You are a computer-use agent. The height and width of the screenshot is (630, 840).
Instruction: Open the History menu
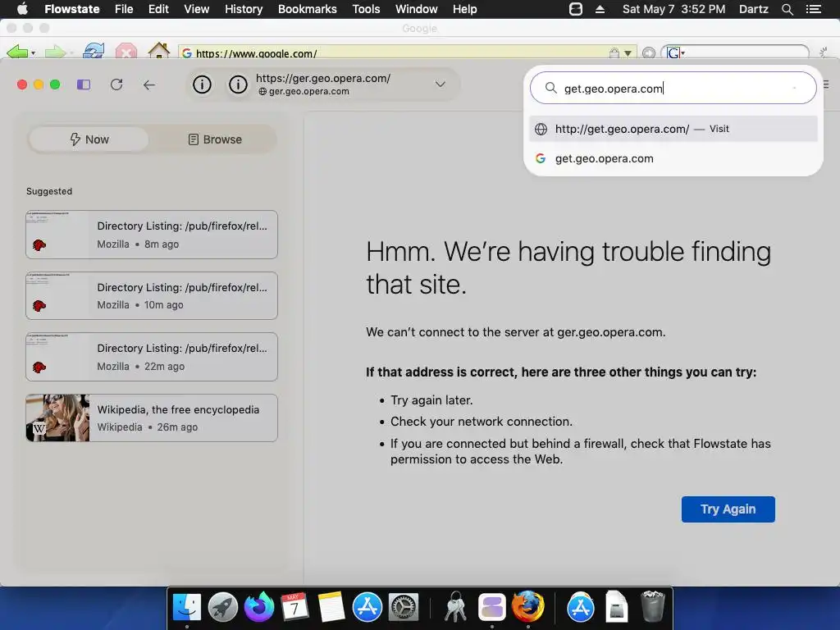click(x=244, y=9)
